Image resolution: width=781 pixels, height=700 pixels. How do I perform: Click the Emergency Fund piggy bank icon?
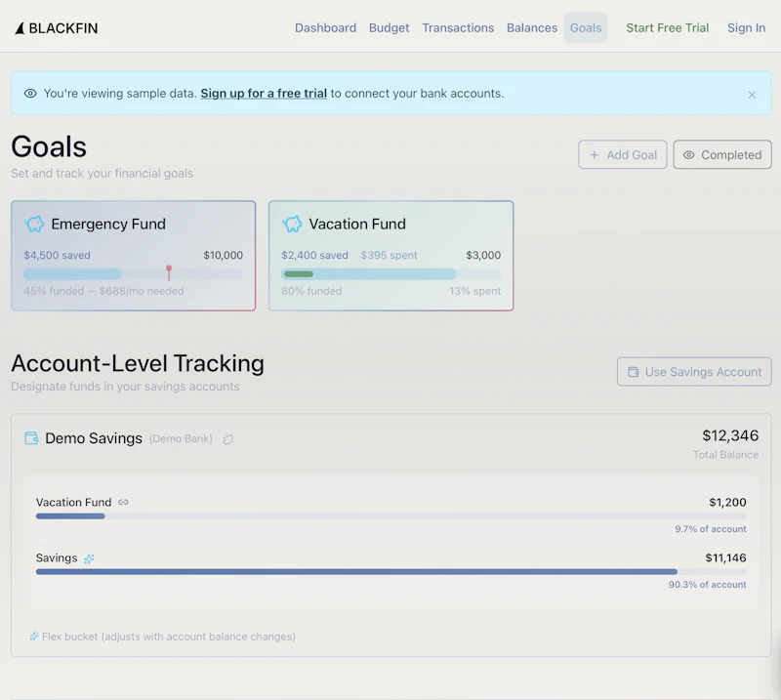34,224
